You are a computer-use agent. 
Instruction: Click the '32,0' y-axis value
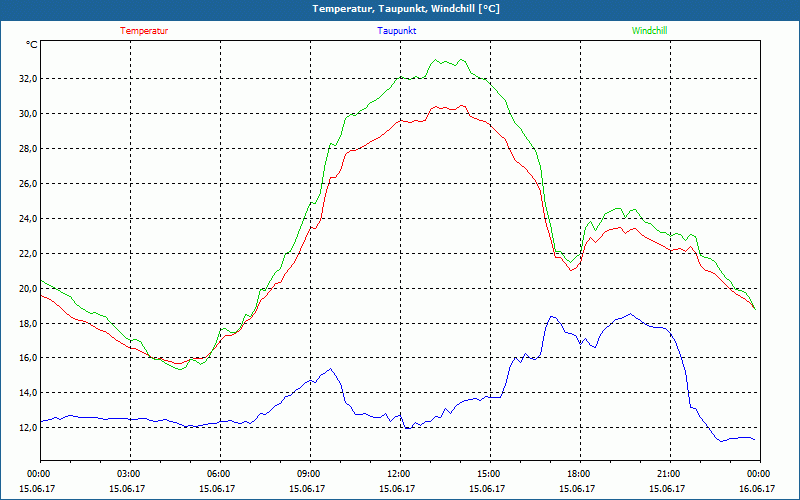click(x=29, y=79)
